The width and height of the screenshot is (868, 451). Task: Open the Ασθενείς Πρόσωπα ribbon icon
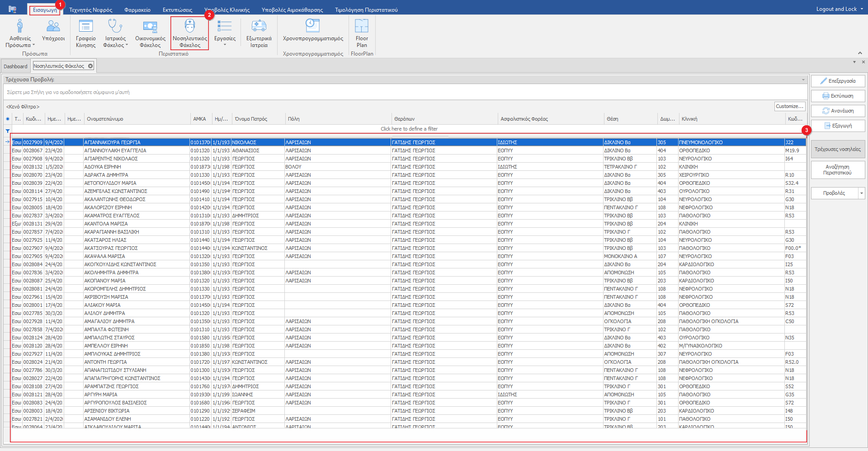click(20, 27)
